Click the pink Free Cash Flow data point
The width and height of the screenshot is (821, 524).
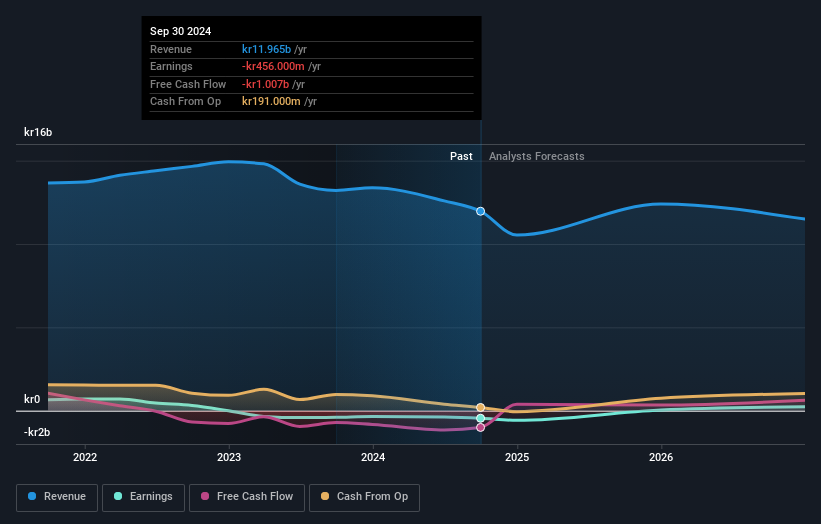coord(480,428)
